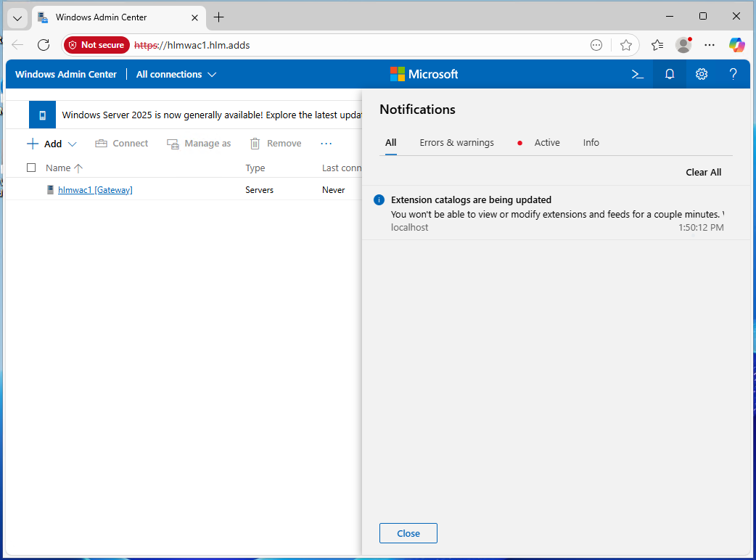Toggle the select-all checkbox next to Name

[31, 168]
